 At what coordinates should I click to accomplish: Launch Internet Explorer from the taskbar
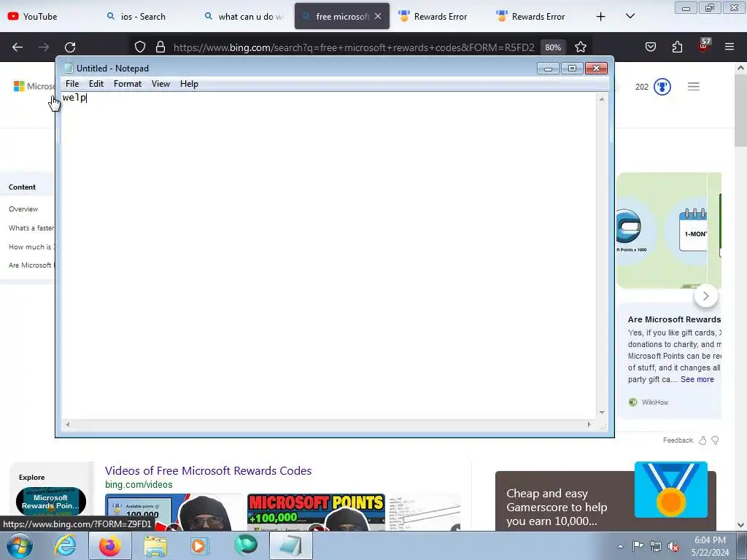(65, 545)
